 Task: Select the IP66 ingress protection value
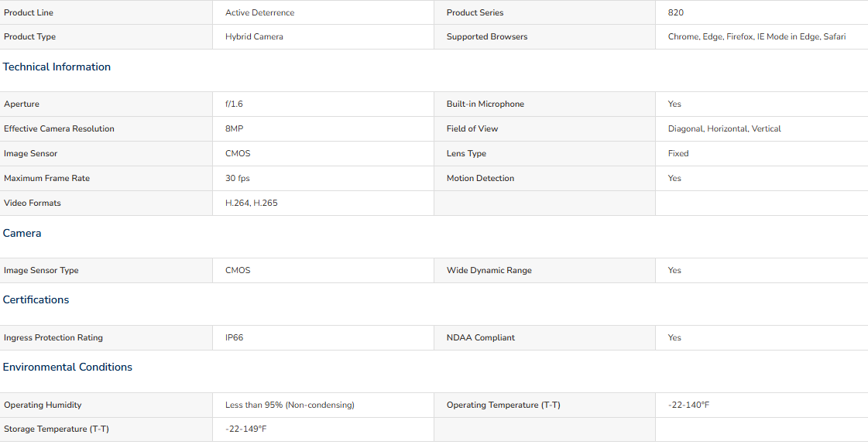234,338
